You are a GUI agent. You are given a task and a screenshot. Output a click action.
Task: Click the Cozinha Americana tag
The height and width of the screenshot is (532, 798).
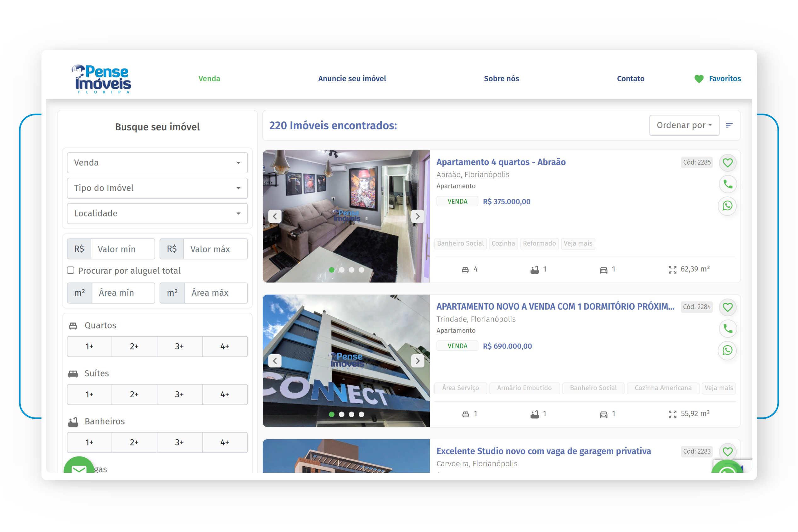click(x=663, y=388)
